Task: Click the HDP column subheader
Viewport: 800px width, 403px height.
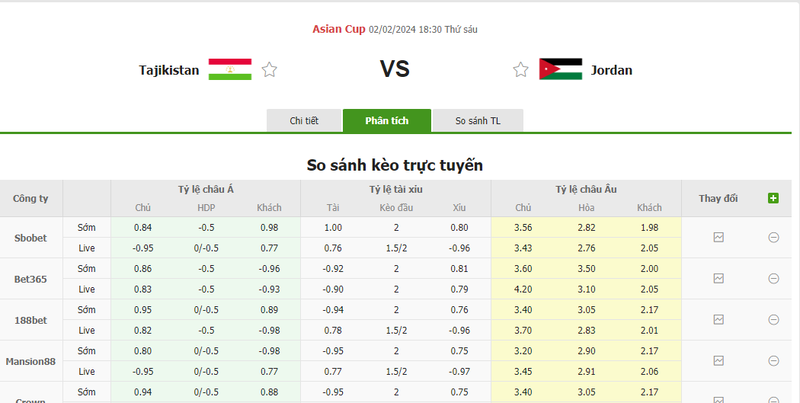Action: pyautogui.click(x=206, y=208)
